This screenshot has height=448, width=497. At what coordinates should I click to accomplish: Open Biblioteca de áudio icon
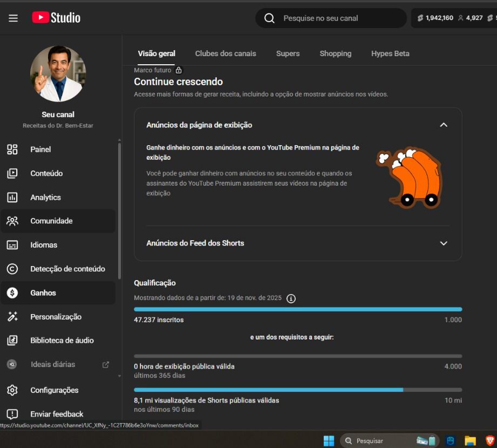(12, 341)
